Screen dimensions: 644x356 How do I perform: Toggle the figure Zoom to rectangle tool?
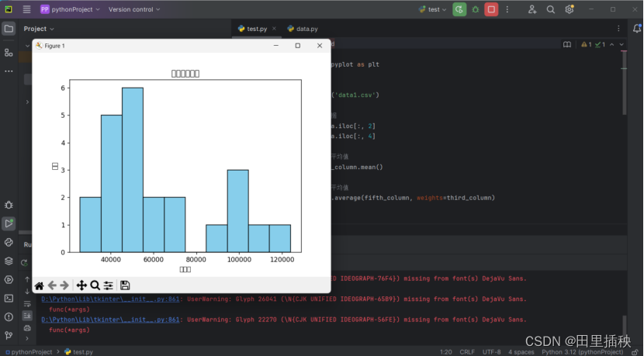coord(95,285)
